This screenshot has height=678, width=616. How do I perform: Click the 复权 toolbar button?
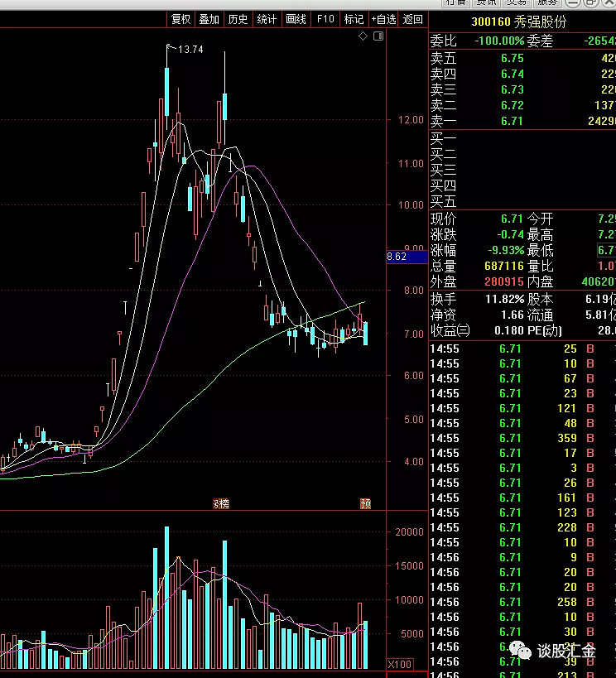click(x=180, y=19)
